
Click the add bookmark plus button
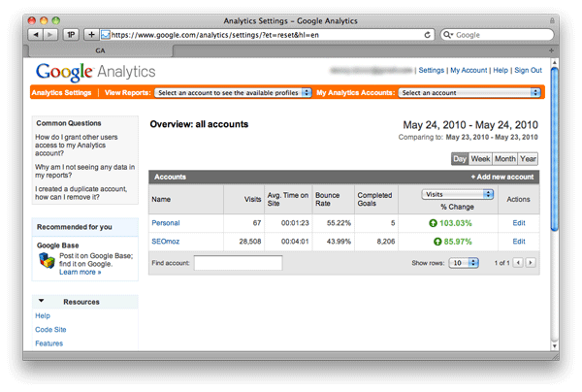tap(91, 34)
